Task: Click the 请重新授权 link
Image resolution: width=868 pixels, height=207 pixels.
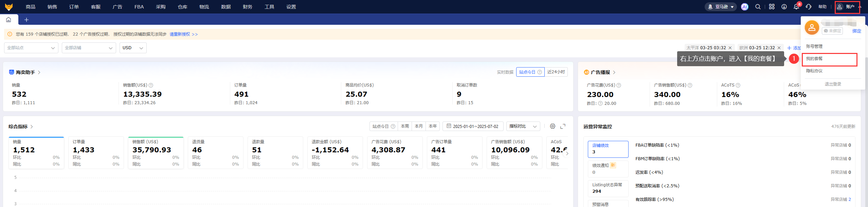Action: pos(183,34)
